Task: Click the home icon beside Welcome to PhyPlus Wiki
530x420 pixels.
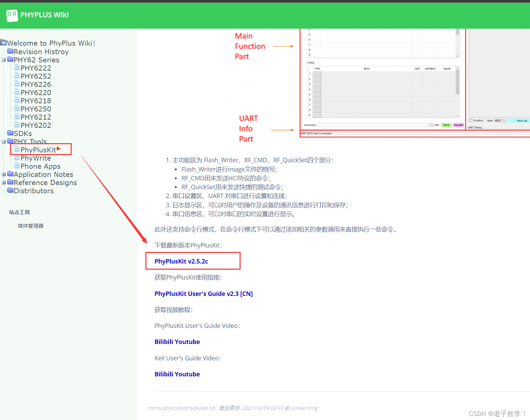Action: [3, 43]
